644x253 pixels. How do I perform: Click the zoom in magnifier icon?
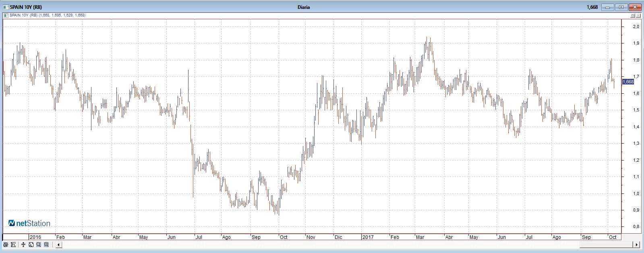pos(46,245)
